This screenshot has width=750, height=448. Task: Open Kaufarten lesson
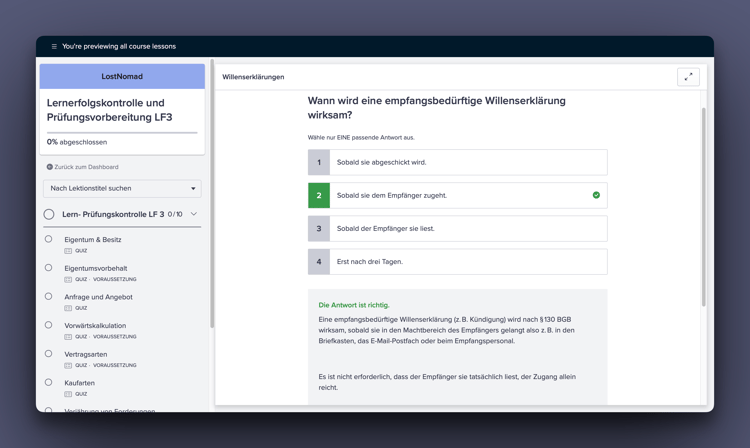pyautogui.click(x=79, y=383)
